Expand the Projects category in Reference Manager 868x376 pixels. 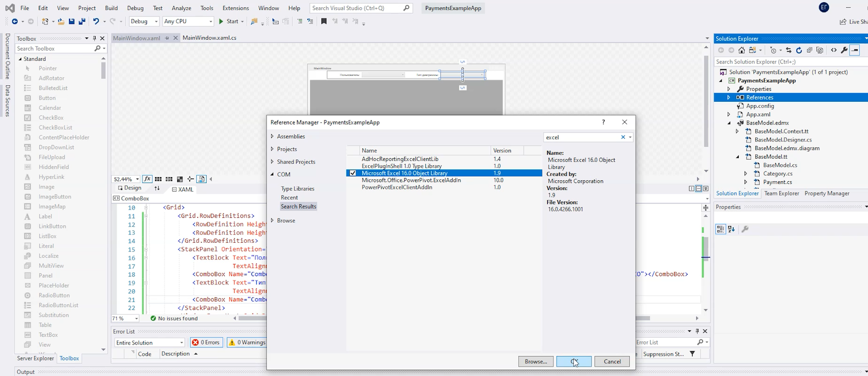272,149
